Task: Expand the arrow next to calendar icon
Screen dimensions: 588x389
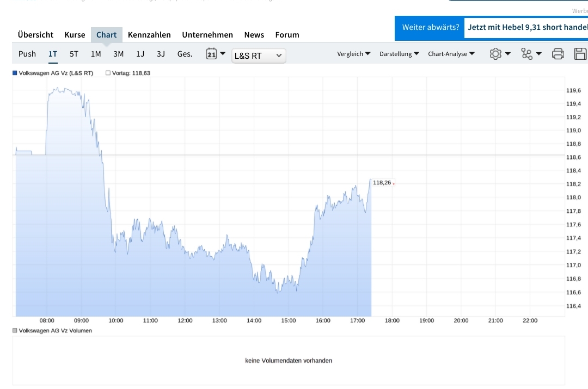Action: (x=223, y=54)
